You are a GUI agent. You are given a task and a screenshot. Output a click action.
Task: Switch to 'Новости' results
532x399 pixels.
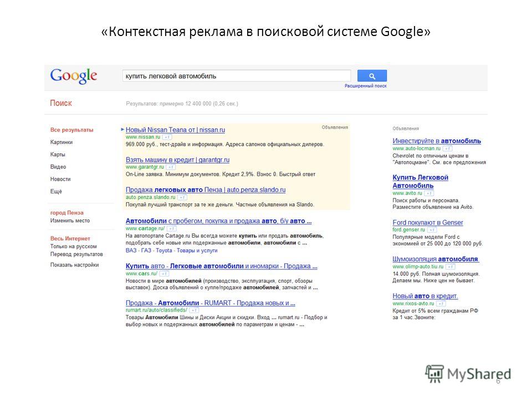point(60,179)
